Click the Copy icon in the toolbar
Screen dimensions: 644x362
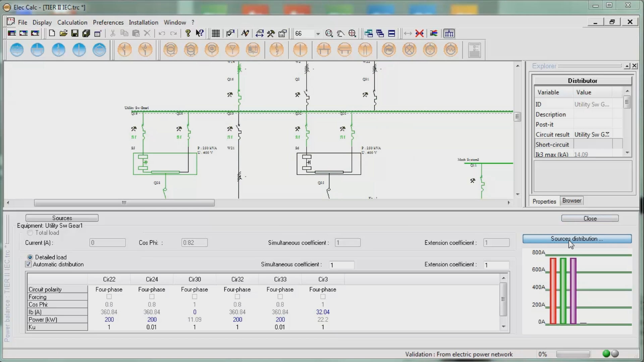(x=124, y=33)
